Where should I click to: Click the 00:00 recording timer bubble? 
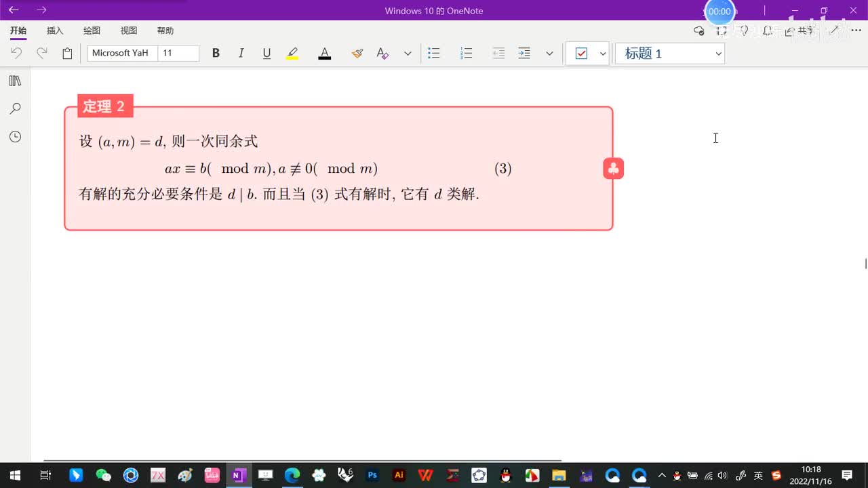(x=719, y=12)
